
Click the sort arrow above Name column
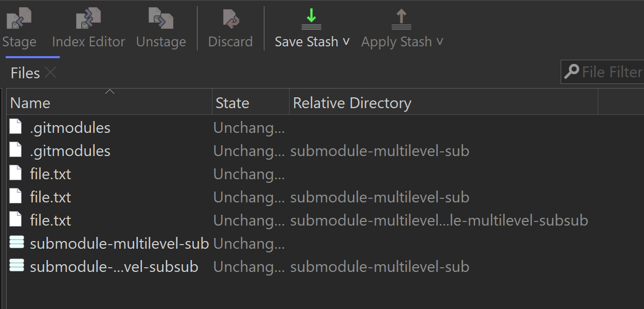(110, 91)
